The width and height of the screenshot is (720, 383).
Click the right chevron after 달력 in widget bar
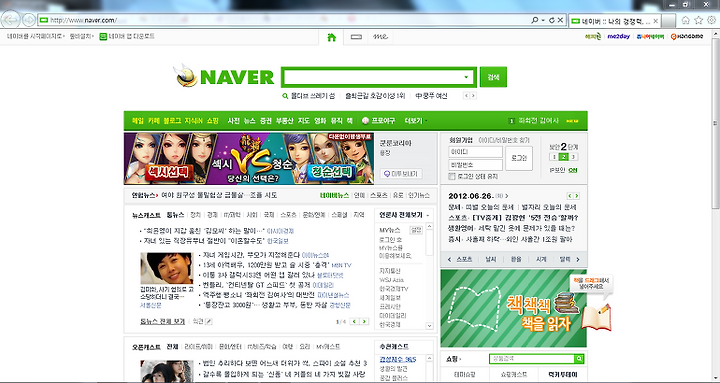578,259
